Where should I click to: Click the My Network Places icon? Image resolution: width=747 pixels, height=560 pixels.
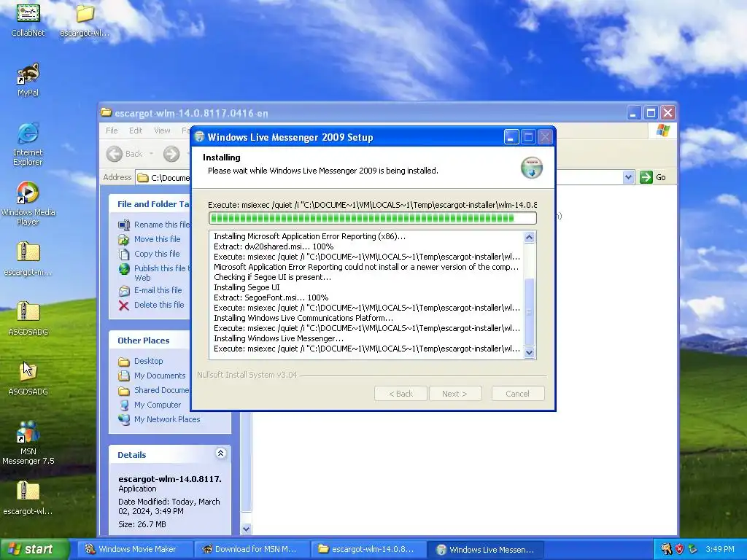coord(124,419)
